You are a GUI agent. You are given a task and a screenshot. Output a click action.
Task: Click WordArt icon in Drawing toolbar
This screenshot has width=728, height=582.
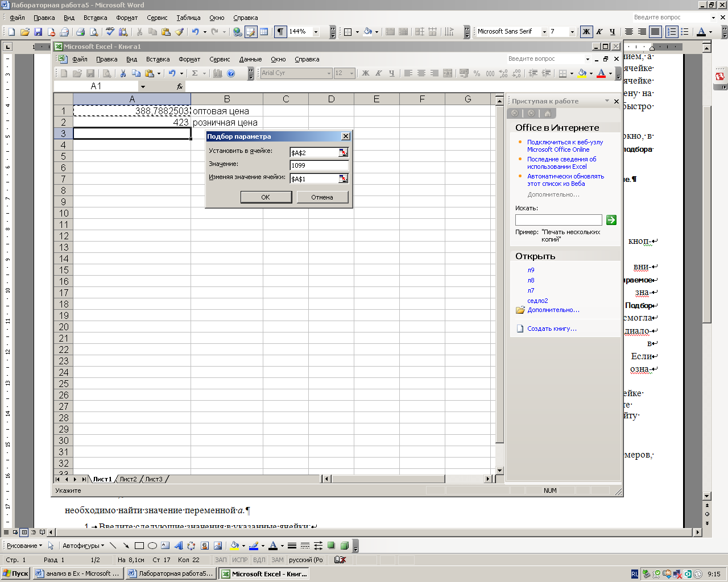[x=178, y=546]
